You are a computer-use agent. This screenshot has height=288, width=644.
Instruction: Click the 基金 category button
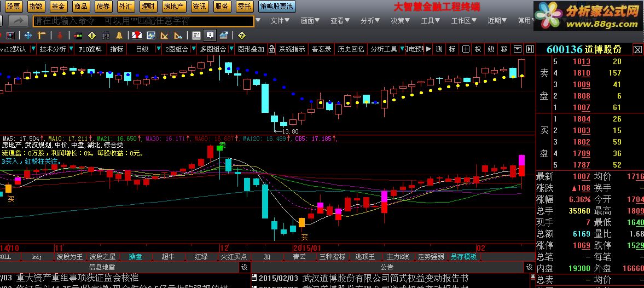click(x=58, y=6)
